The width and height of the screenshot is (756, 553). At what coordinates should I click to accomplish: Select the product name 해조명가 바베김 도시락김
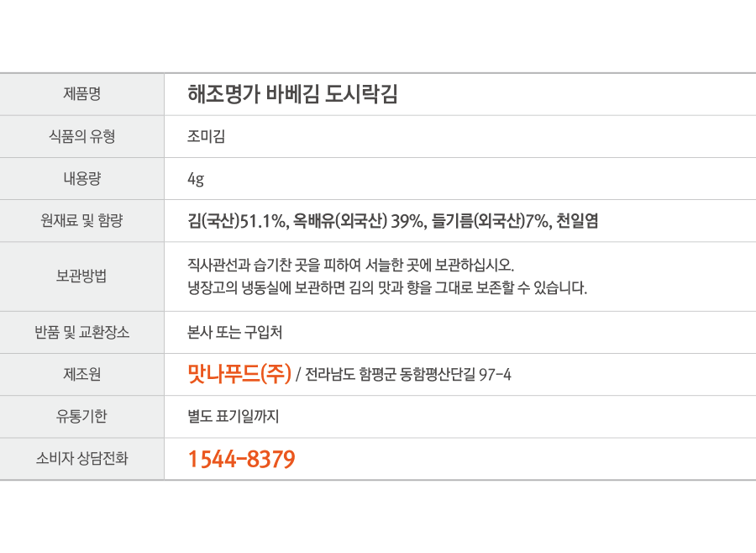point(292,94)
